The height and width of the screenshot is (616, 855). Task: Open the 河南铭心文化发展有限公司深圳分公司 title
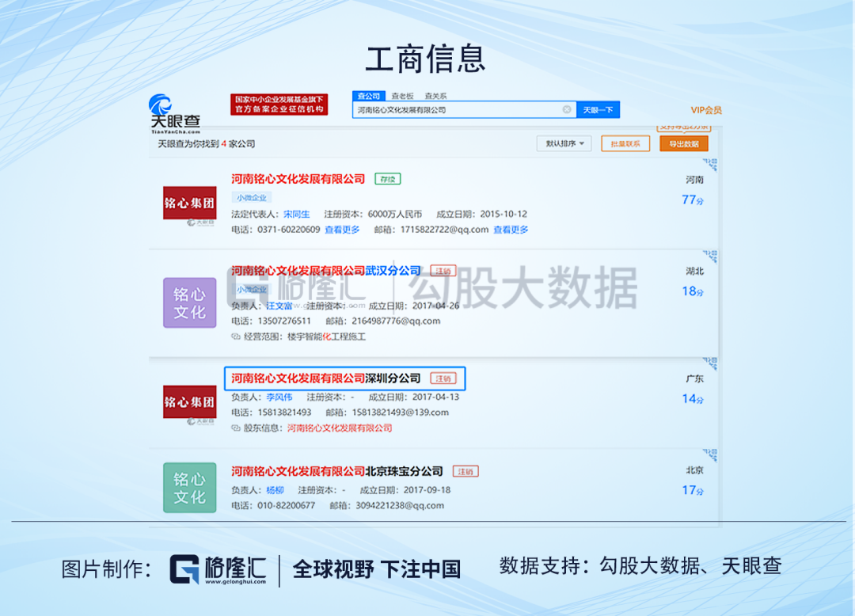tap(325, 378)
